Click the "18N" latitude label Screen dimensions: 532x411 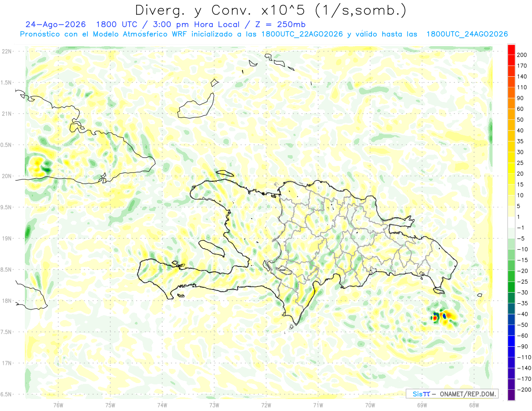[x=6, y=301]
